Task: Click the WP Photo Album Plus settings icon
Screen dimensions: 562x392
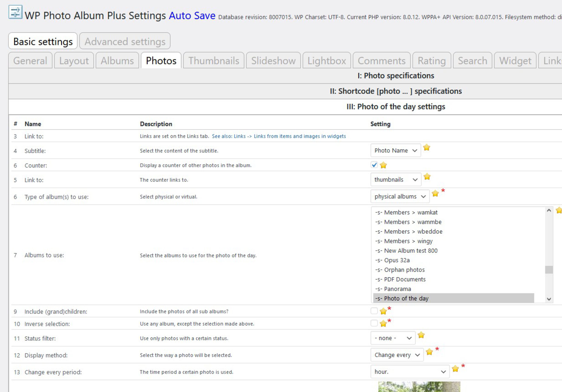Action: [x=15, y=12]
